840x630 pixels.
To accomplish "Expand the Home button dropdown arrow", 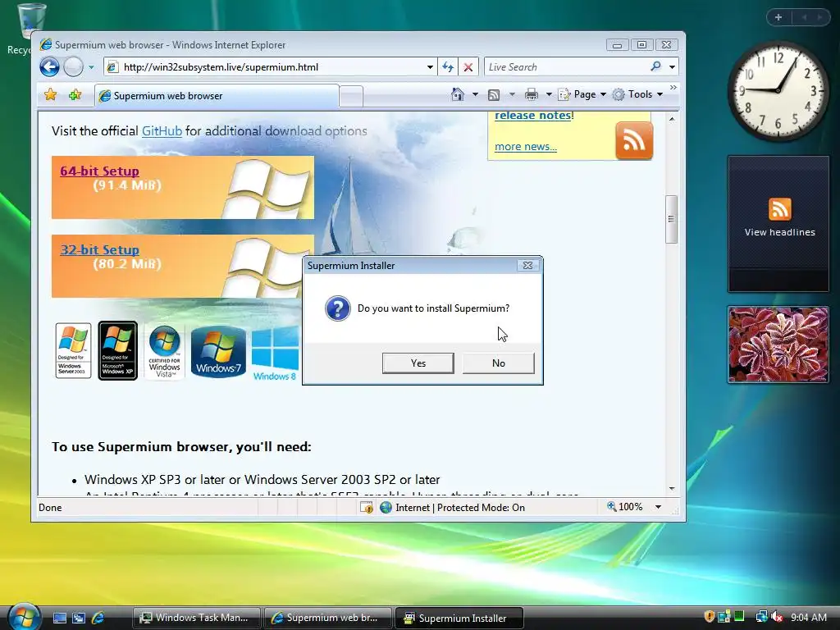I will pos(475,95).
